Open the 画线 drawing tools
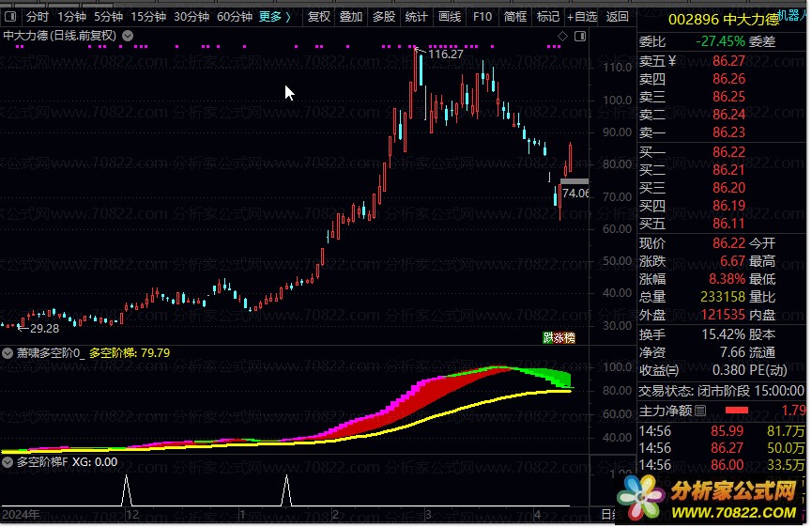The height and width of the screenshot is (528, 812). click(450, 16)
